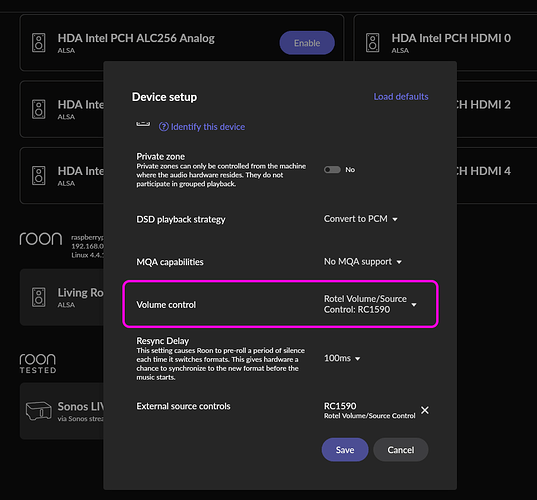Open the Resync Delay 100ms dropdown
The image size is (537, 500).
click(x=342, y=358)
